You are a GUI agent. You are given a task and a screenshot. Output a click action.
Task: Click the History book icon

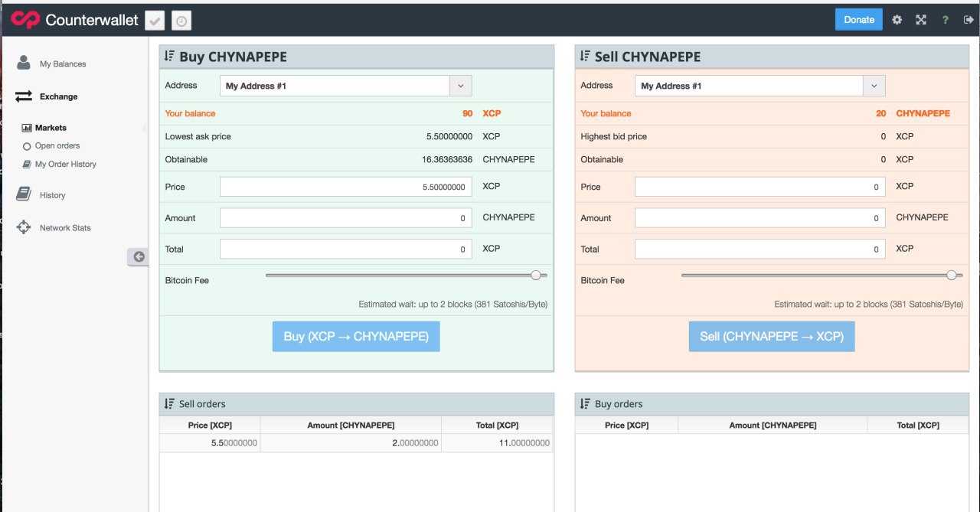[x=24, y=194]
